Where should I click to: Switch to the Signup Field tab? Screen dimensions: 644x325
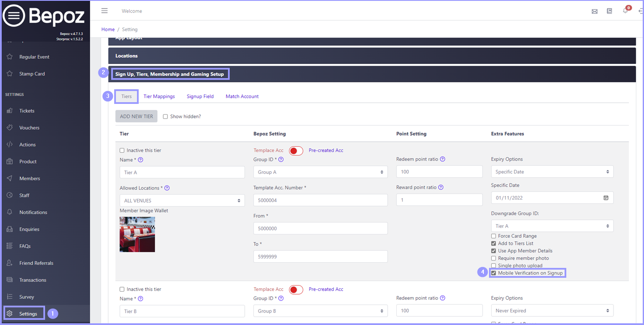pos(200,97)
